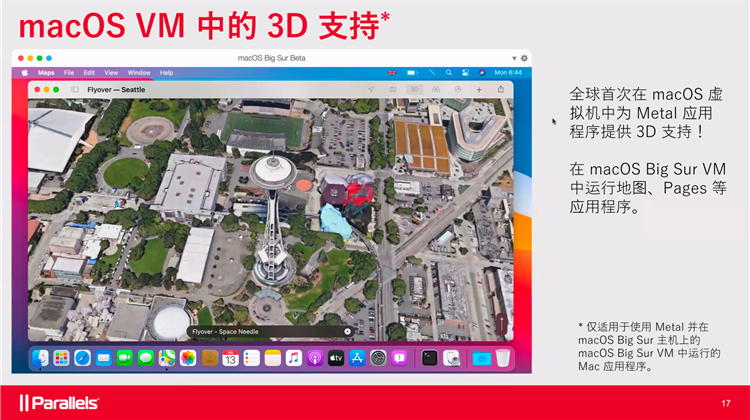Screen dimensions: 750x420
Task: Open the Edit menu
Action: (x=89, y=73)
